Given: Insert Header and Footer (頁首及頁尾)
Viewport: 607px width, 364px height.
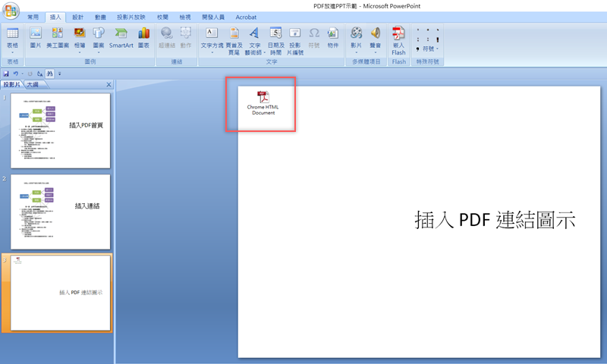Looking at the screenshot, I should coord(233,38).
